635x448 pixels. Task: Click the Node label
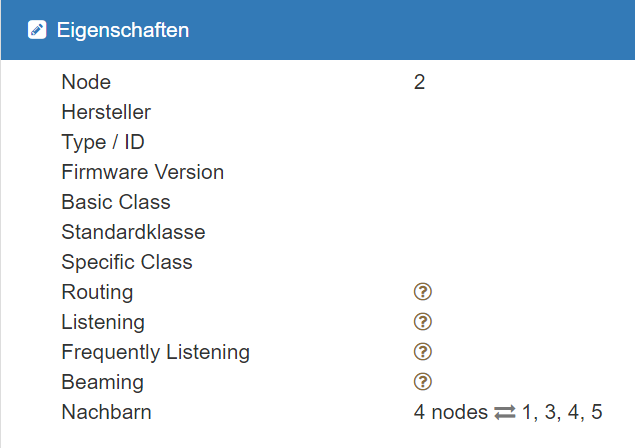86,82
